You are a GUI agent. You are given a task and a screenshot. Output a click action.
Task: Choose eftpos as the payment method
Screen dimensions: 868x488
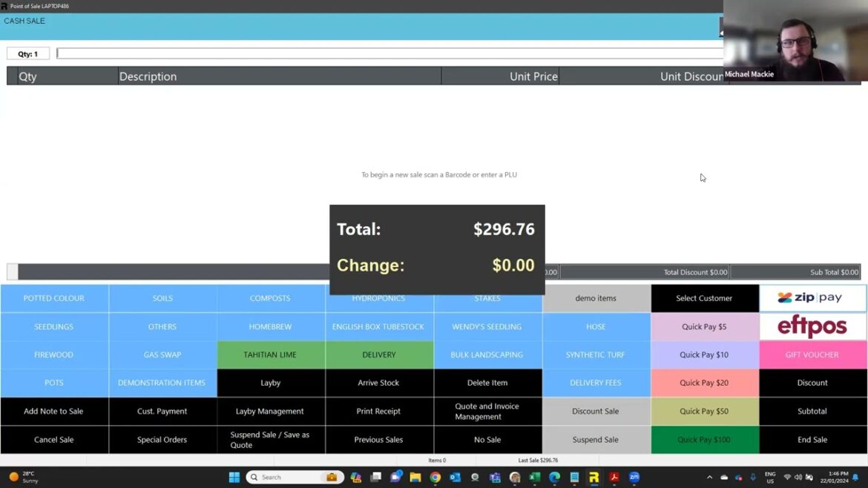click(x=812, y=326)
